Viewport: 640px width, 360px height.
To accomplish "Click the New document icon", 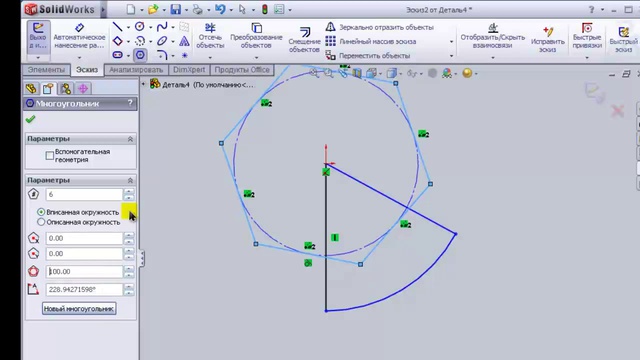I will tap(131, 9).
